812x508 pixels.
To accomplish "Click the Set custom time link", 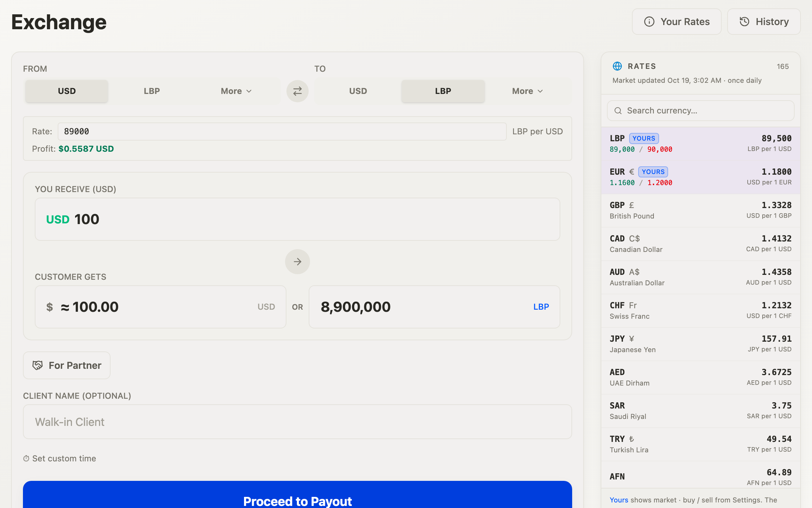I will click(x=60, y=459).
